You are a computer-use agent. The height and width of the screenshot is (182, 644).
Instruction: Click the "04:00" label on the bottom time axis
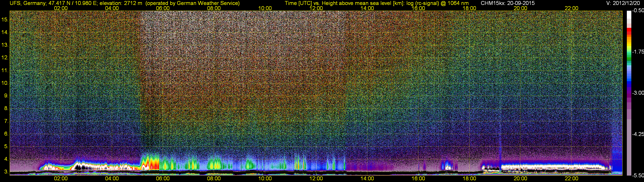(112, 179)
